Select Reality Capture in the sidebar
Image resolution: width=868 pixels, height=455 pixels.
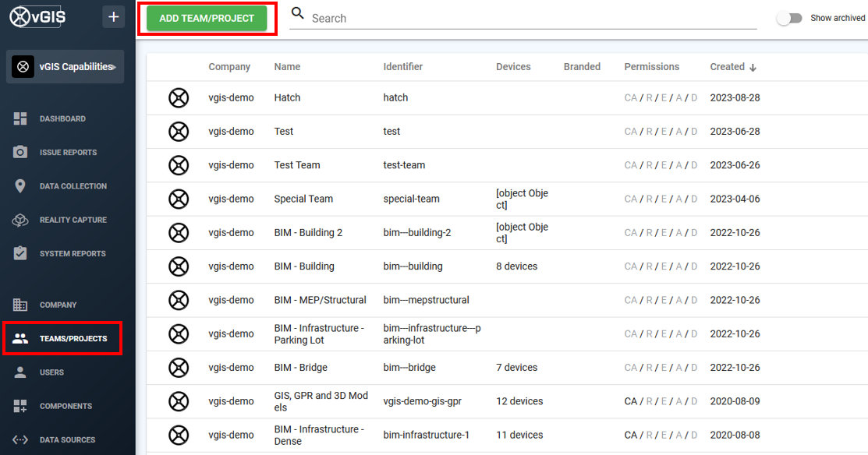coord(73,220)
